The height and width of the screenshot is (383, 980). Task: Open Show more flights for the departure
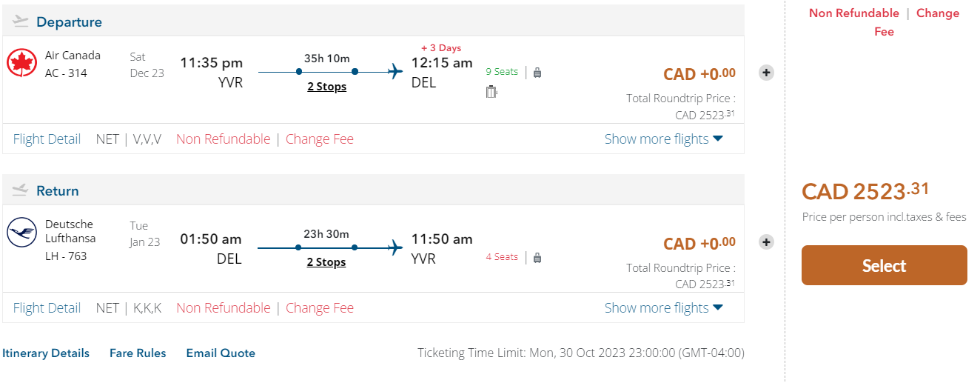point(663,139)
